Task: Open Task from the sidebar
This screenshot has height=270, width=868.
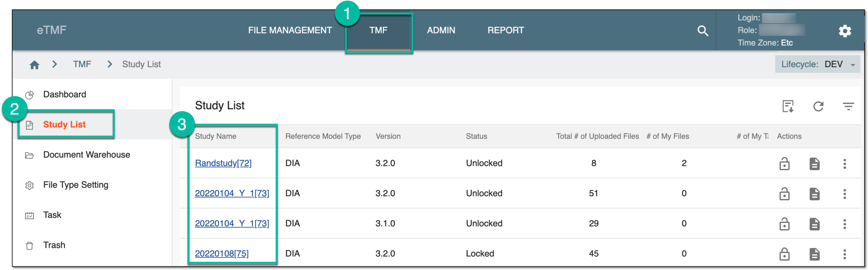Action: pyautogui.click(x=52, y=215)
